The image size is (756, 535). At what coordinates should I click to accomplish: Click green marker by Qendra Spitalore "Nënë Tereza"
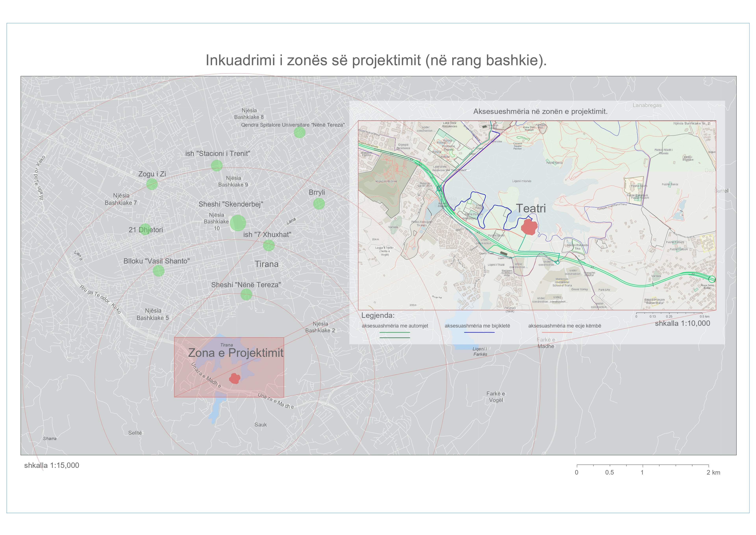300,132
